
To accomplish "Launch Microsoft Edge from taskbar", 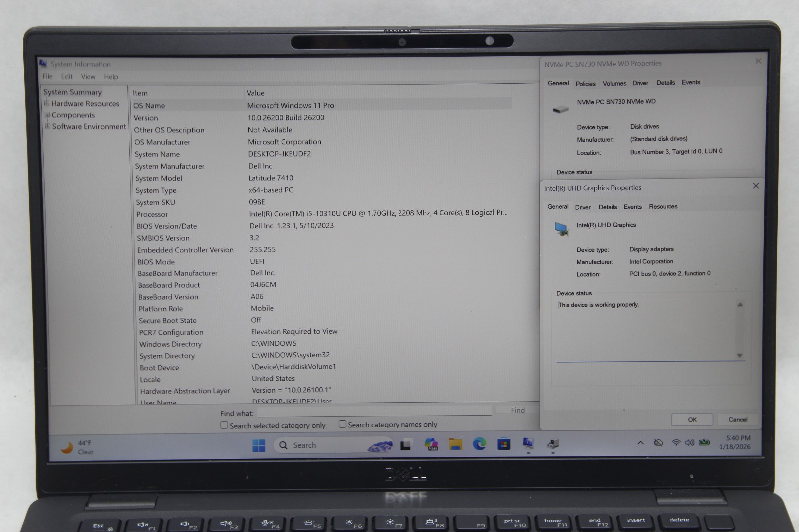I will point(480,444).
